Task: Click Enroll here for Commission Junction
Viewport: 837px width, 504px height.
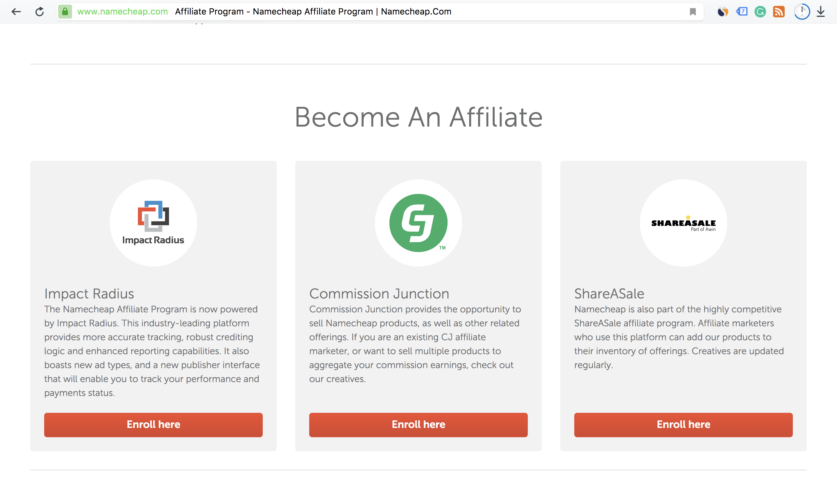Action: tap(419, 424)
